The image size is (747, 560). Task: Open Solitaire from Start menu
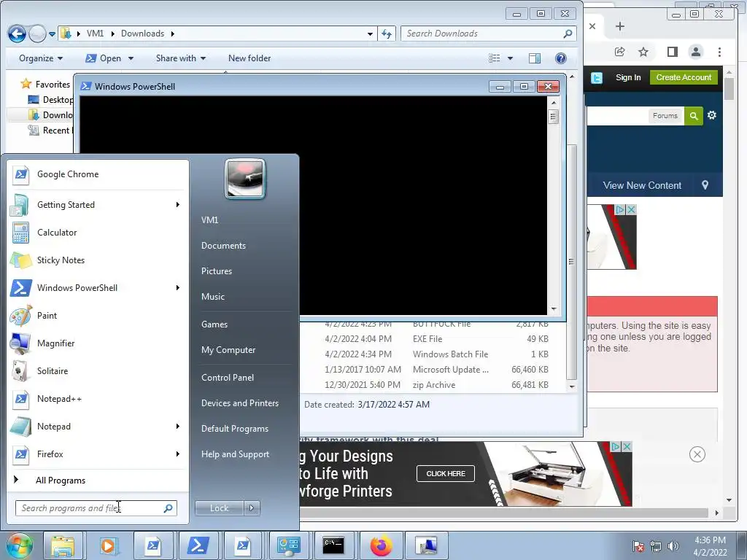[x=98, y=371]
